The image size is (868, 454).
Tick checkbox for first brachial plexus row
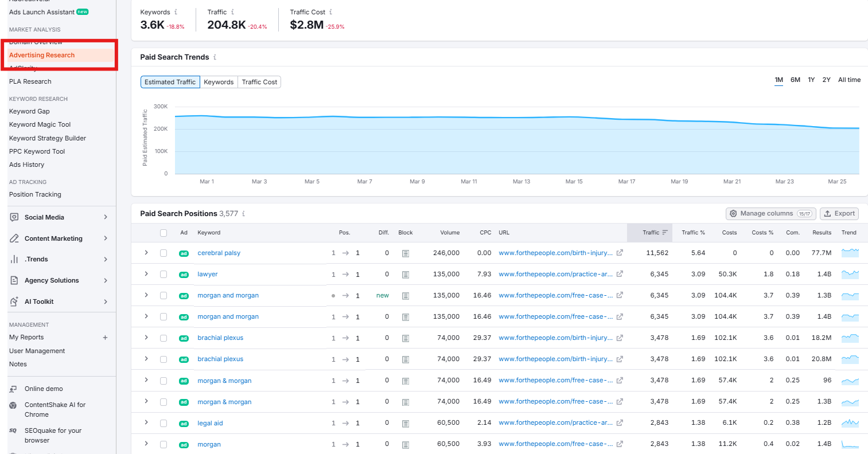click(x=164, y=338)
